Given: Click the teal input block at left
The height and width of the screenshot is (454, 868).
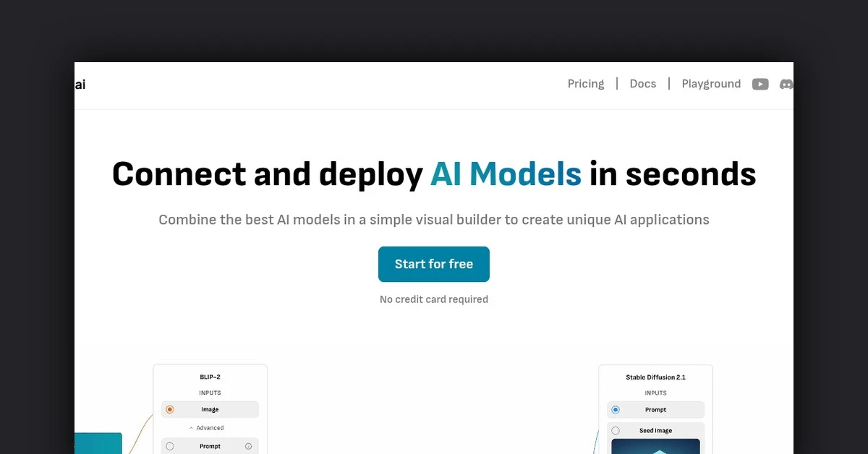Looking at the screenshot, I should (98, 443).
